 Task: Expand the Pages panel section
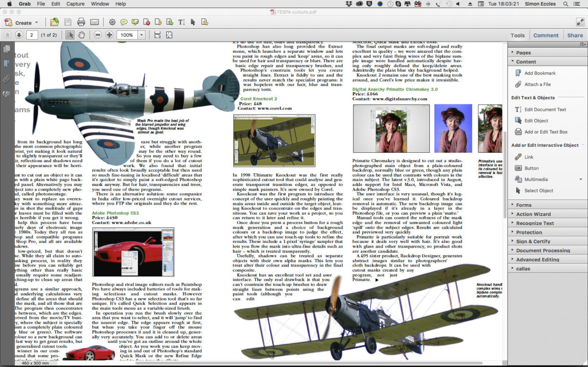click(x=523, y=53)
